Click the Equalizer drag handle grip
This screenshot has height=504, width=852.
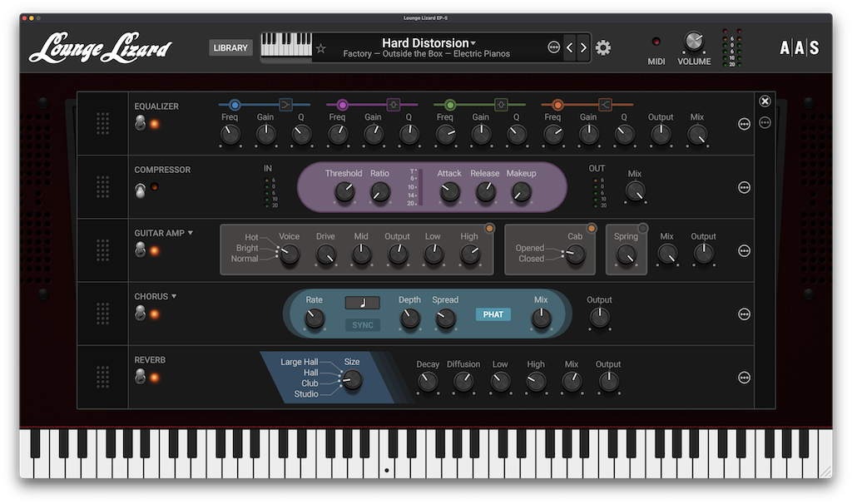point(102,123)
